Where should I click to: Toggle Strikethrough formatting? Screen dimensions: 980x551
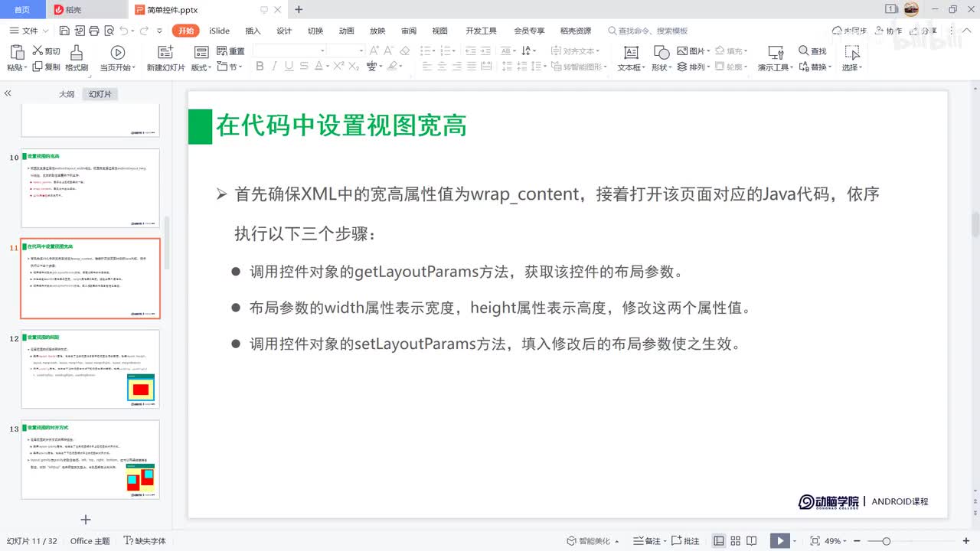coord(305,67)
